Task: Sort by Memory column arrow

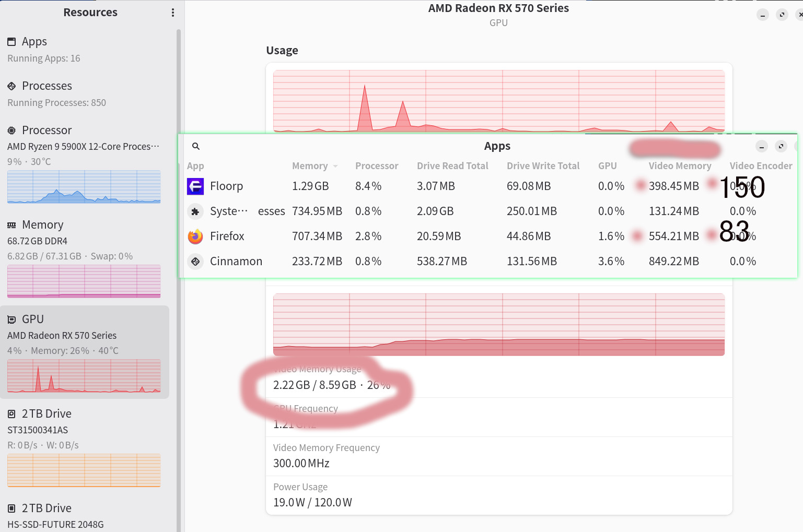Action: pos(335,166)
